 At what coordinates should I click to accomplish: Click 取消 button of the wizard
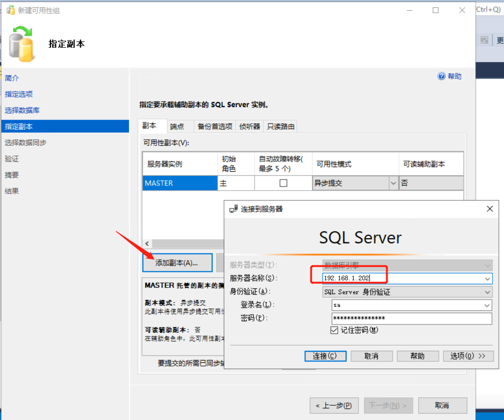[x=442, y=406]
